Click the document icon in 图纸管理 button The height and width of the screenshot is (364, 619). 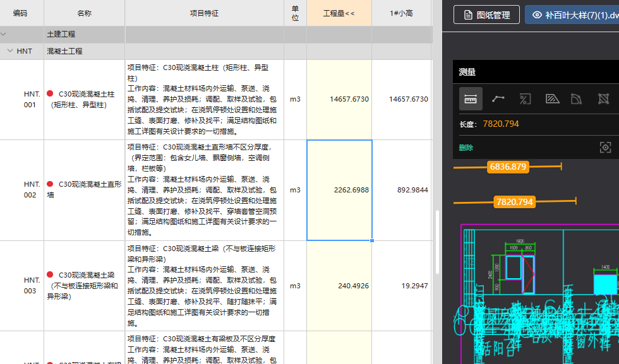468,15
